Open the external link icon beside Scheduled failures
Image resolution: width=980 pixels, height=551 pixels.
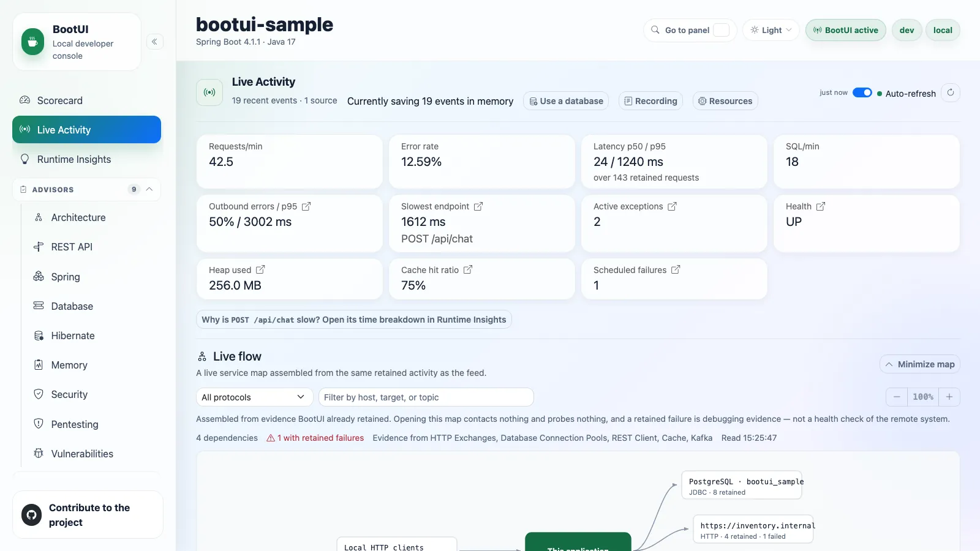[676, 269]
